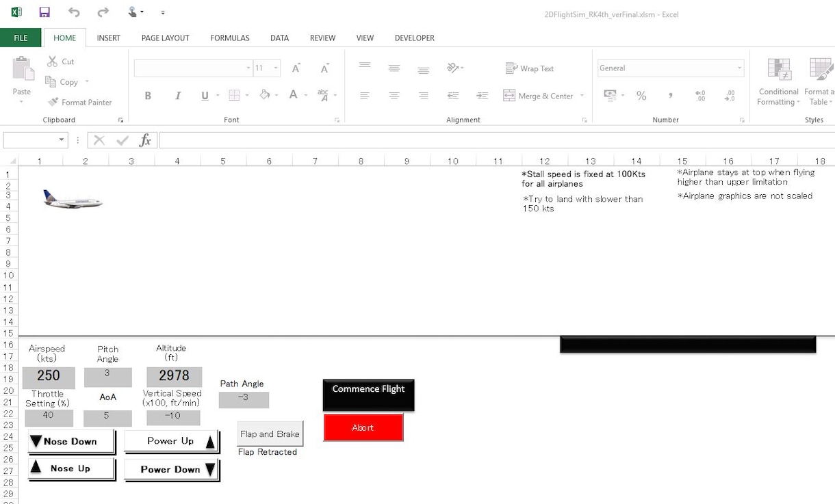Undo the last action in the quick access toolbar
The height and width of the screenshot is (504, 835).
pos(74,12)
